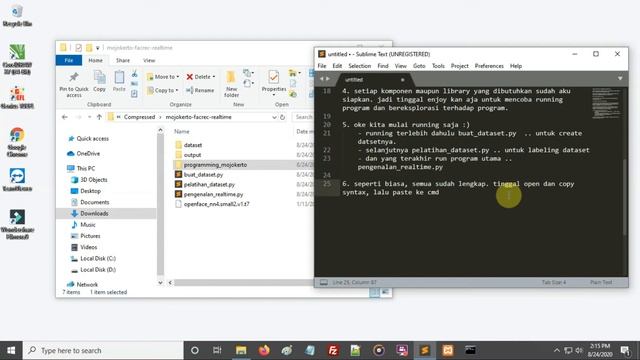640x360 pixels.
Task: Switch to the View ribbon tab
Action: 149,60
